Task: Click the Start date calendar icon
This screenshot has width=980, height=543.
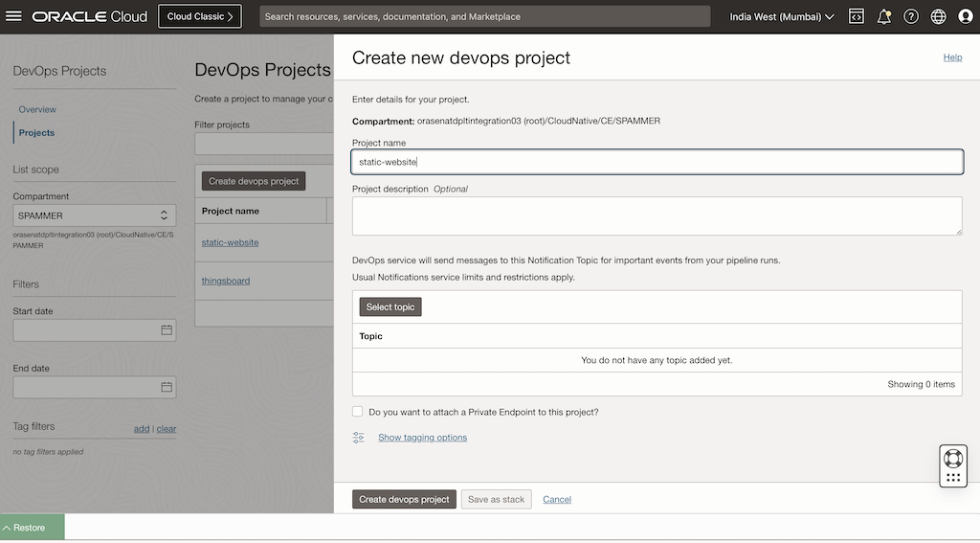Action: (167, 330)
